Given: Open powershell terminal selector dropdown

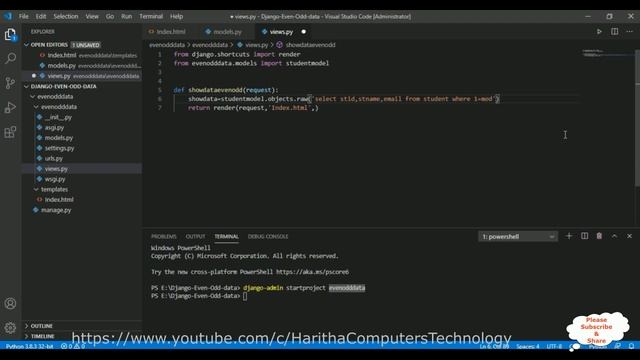Looking at the screenshot, I should coord(518,236).
